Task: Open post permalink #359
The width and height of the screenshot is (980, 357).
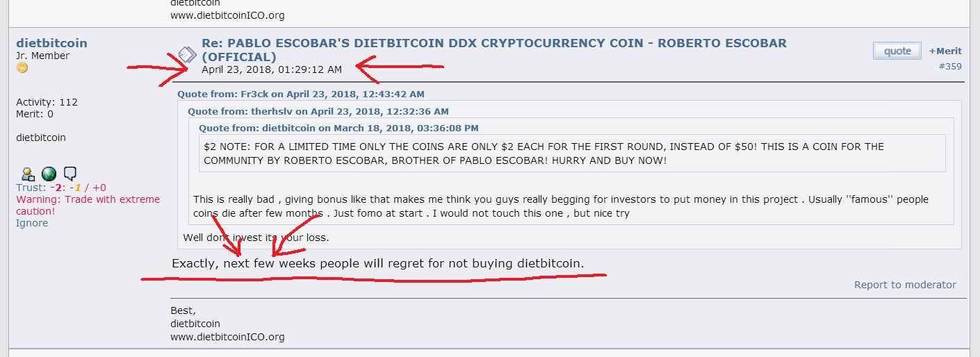Action: (x=950, y=67)
